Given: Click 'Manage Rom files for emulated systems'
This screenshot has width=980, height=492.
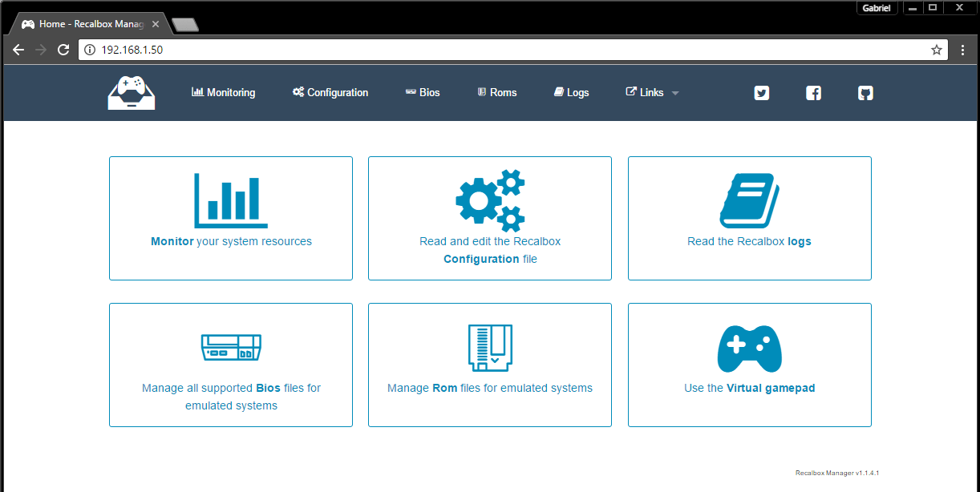Looking at the screenshot, I should click(x=490, y=388).
